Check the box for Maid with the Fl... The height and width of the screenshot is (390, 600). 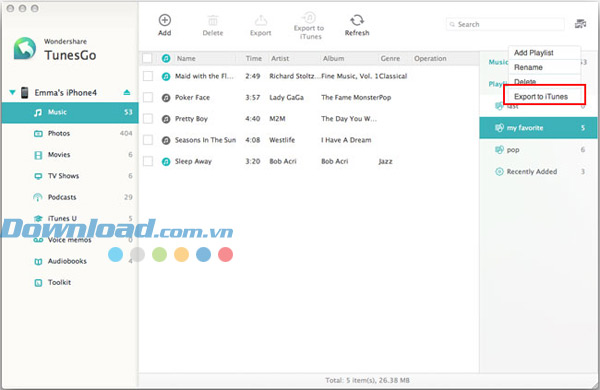tap(148, 76)
